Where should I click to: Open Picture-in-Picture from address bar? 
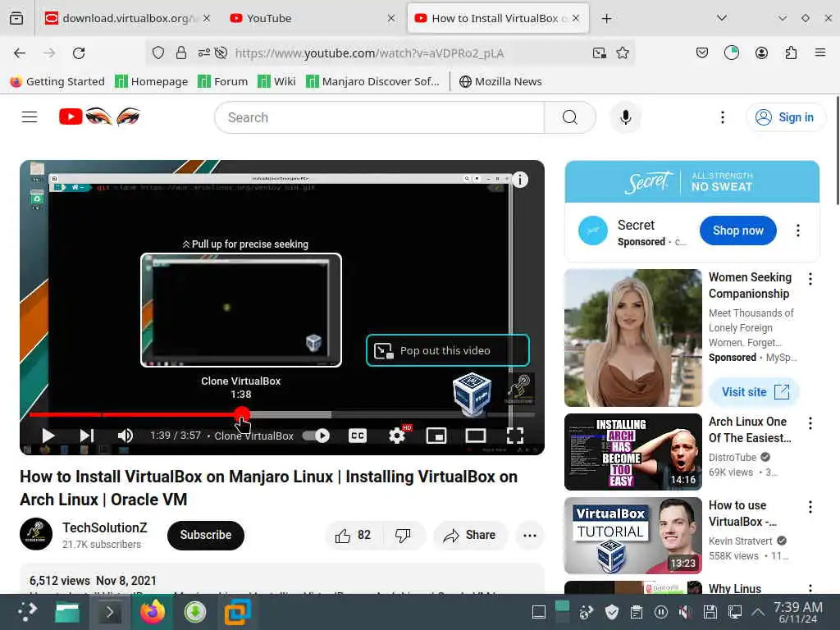(x=599, y=52)
